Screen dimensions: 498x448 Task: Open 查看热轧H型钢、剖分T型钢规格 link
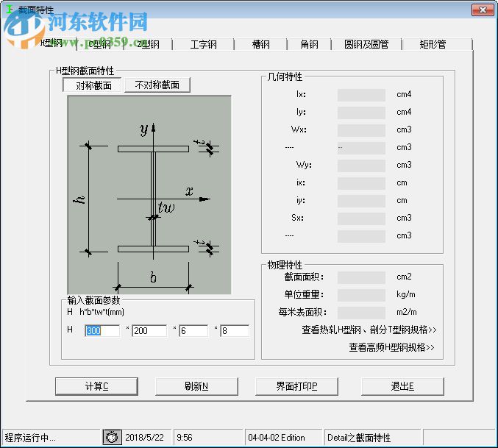369,330
